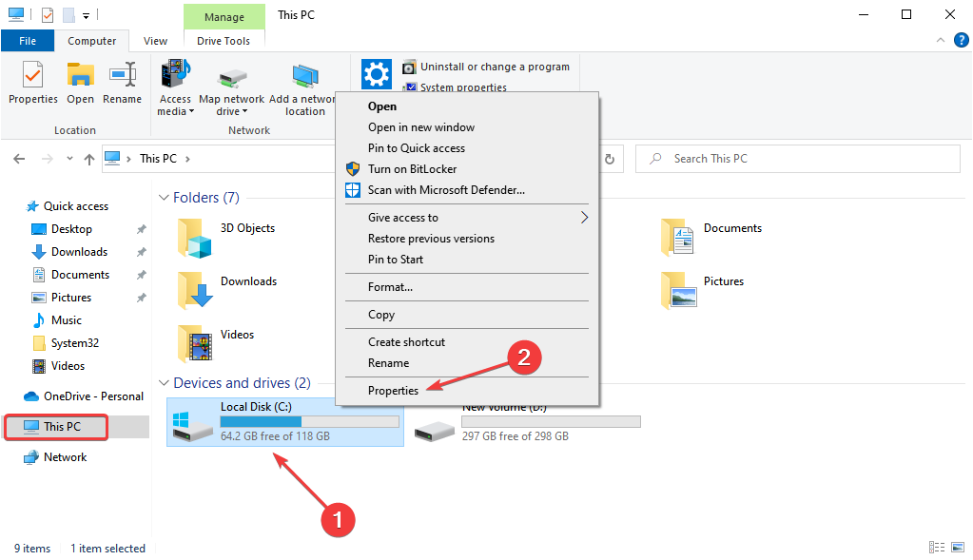The width and height of the screenshot is (973, 560).
Task: Switch to the View ribbon tab
Action: (155, 41)
